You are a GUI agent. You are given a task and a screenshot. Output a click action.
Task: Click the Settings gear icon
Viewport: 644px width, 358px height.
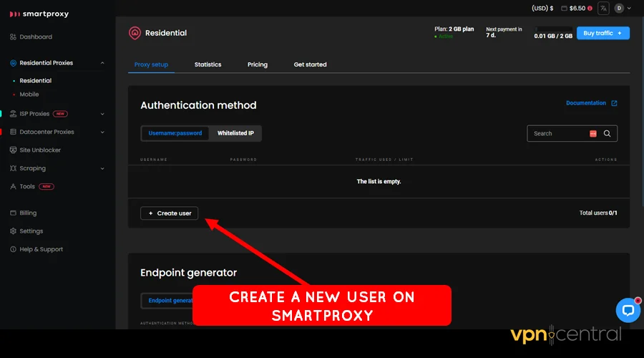(x=13, y=231)
